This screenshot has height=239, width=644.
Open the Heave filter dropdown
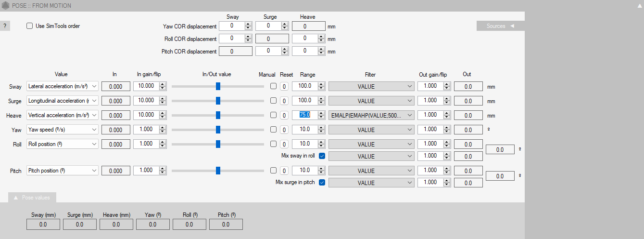pyautogui.click(x=371, y=116)
